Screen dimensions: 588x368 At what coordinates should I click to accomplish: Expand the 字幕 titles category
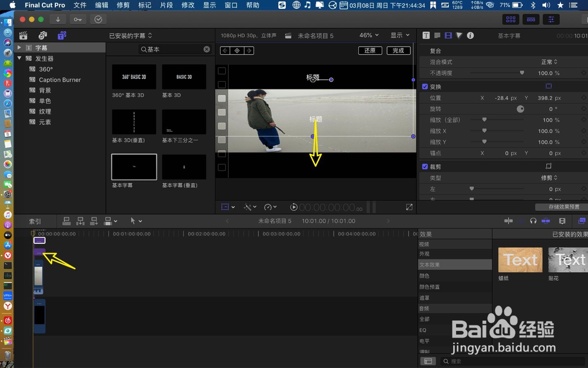coord(19,48)
